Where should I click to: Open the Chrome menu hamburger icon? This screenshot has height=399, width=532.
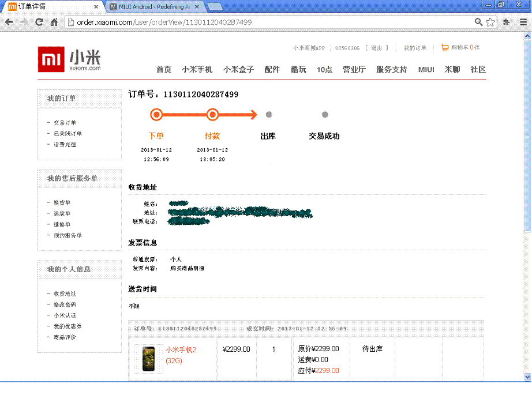point(523,22)
